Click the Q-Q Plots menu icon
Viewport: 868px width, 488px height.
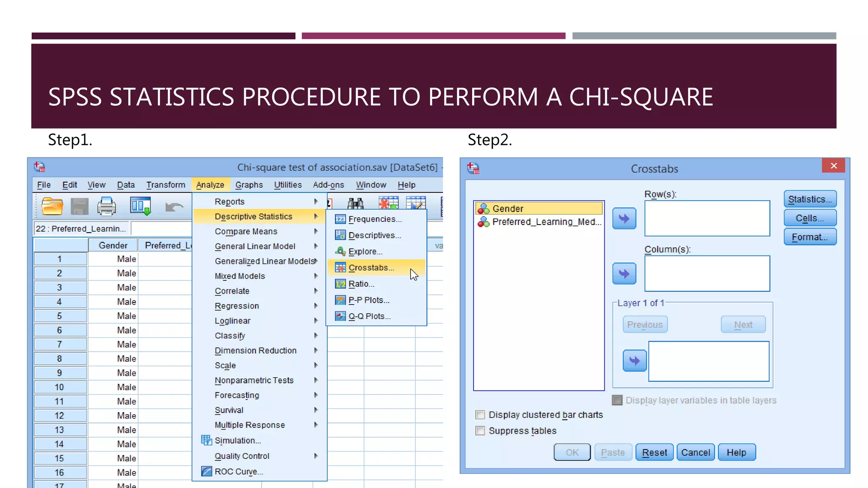[x=340, y=316]
